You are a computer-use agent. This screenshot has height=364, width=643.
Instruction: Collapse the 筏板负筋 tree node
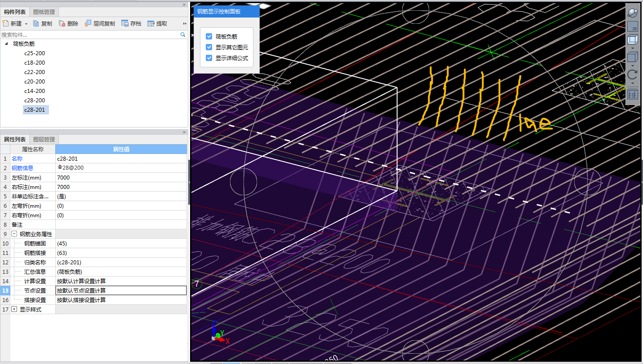point(6,44)
